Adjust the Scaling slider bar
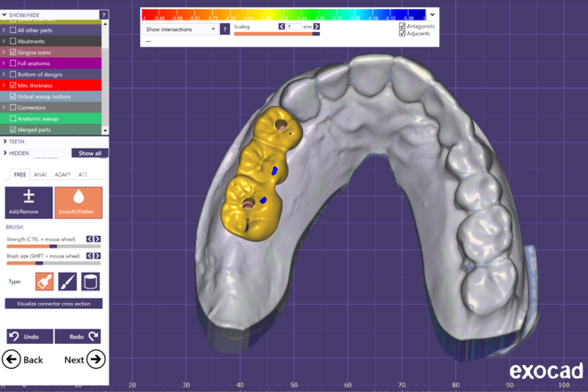This screenshot has width=588, height=392. coord(274,35)
